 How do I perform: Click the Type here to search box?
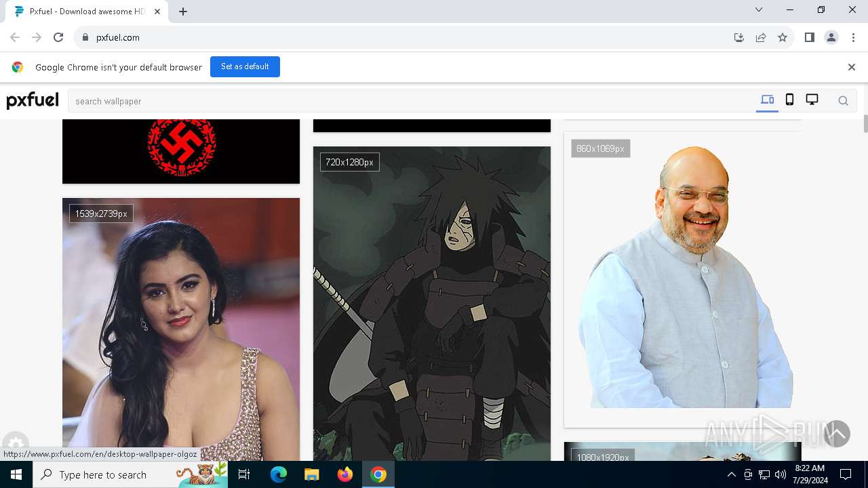pos(130,474)
